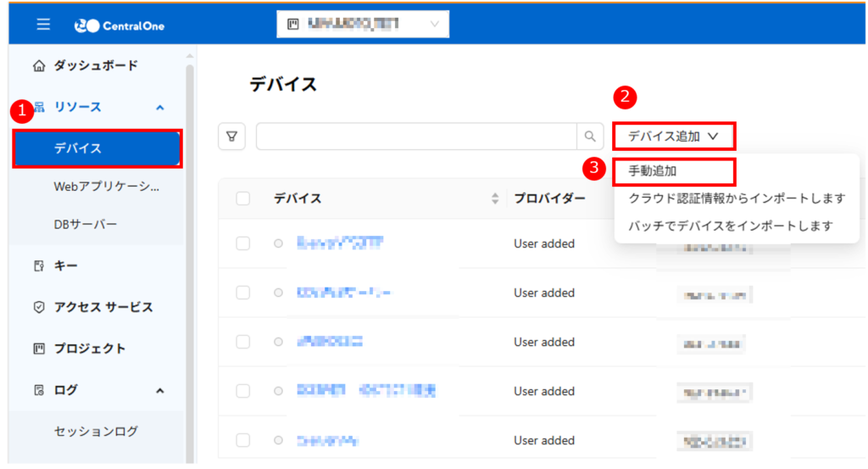Screen dimensions: 868x469
Task: Click the アクセス サービス shield icon
Action: pyautogui.click(x=38, y=307)
